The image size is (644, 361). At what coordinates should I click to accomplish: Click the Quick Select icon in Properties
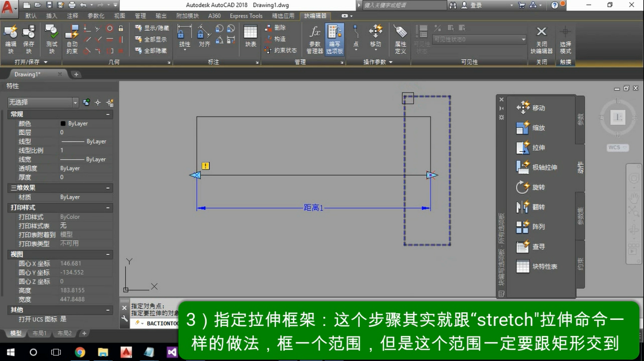click(x=110, y=102)
